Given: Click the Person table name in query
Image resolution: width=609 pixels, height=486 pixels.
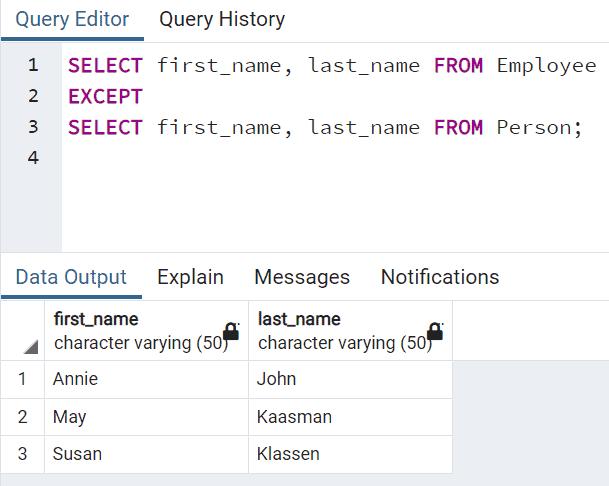Looking at the screenshot, I should 533,127.
